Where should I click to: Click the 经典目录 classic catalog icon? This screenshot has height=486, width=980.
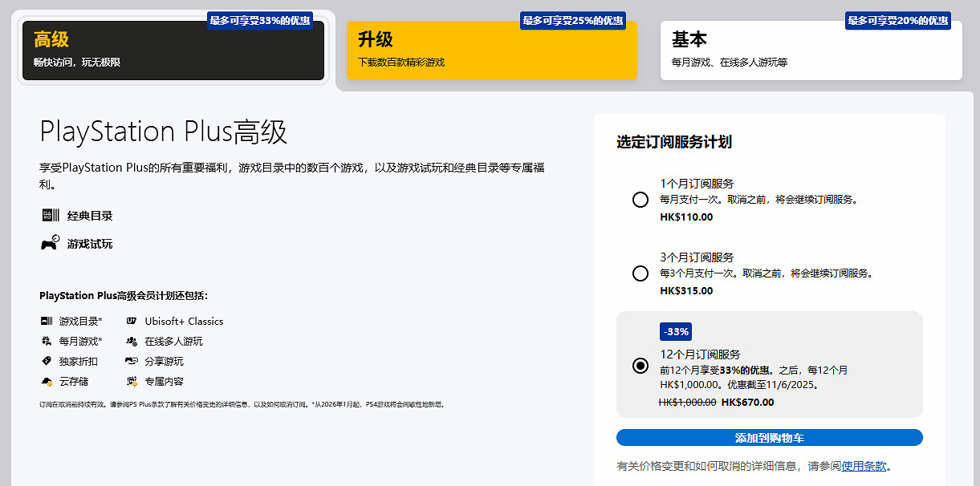point(48,215)
